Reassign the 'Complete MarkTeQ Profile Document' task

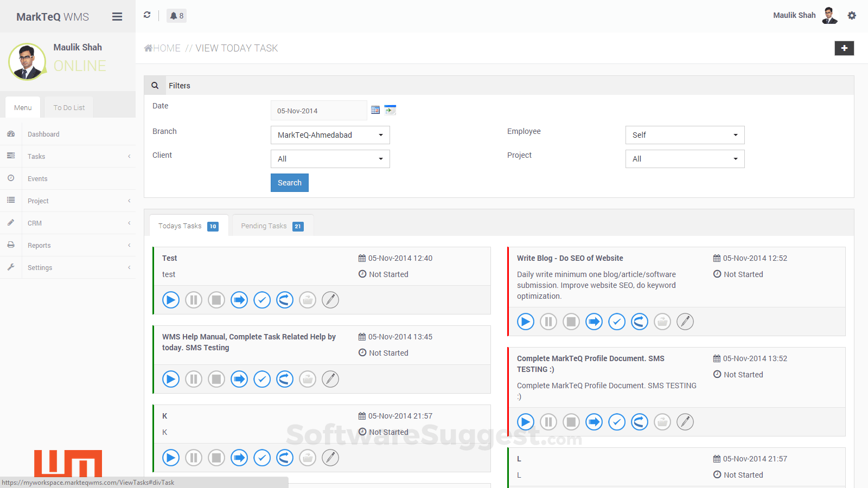point(640,422)
